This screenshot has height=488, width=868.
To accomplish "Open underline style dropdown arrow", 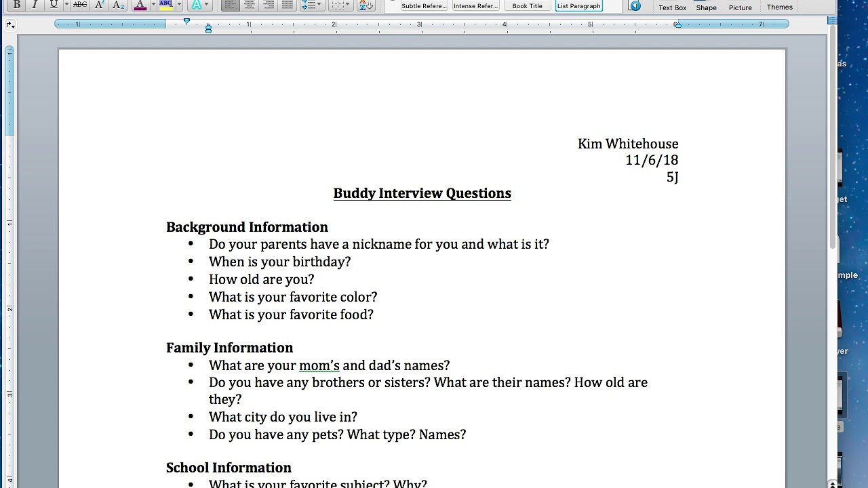I will click(x=66, y=5).
